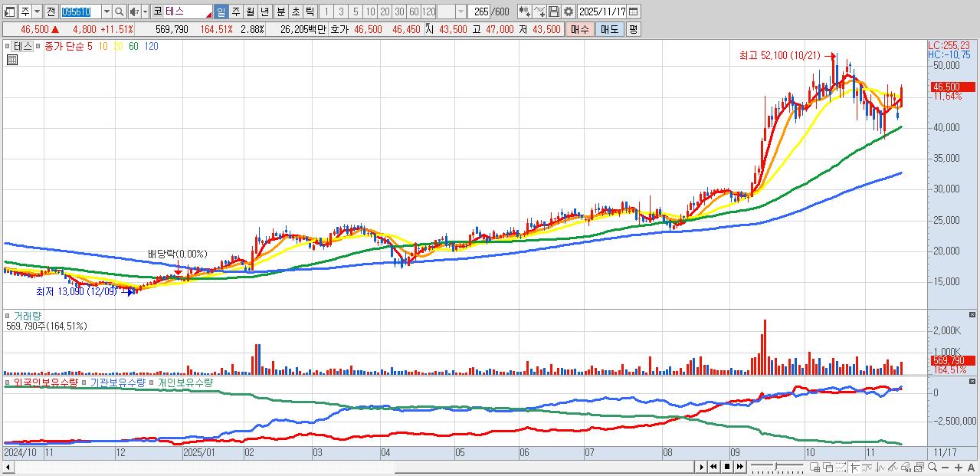Click the rewind button in bottom controls

pos(713,467)
